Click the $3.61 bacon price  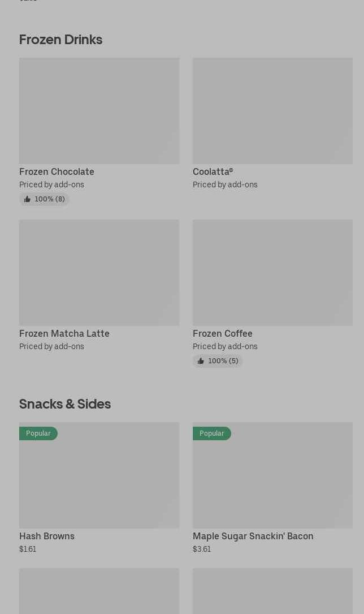pos(202,549)
